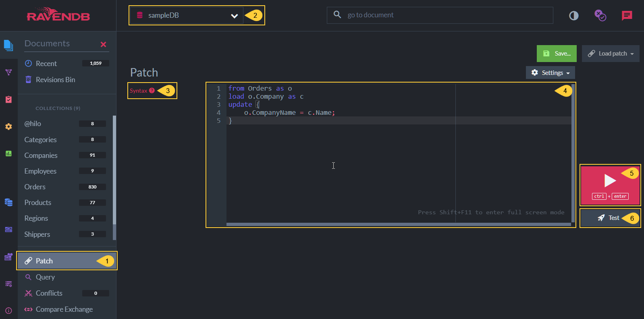
Task: Click the Recent clock icon
Action: (28, 63)
